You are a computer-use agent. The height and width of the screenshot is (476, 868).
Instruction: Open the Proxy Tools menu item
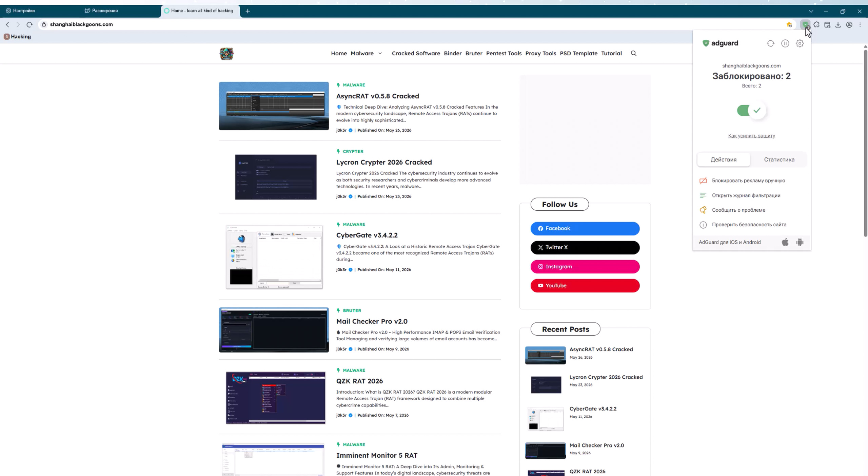click(540, 53)
